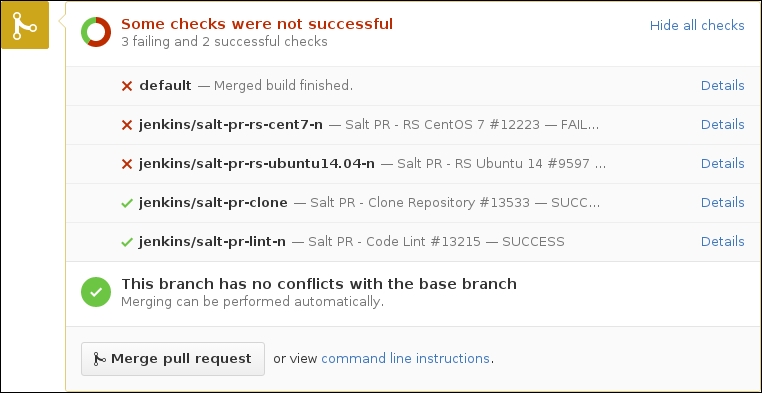Collapse the list with Hide all checks
The width and height of the screenshot is (762, 393).
click(697, 25)
